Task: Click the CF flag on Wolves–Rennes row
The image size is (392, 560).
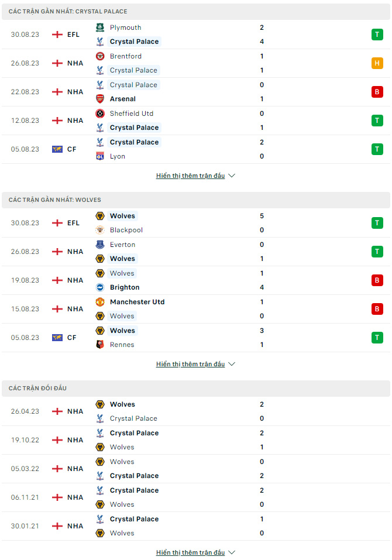Action: point(57,338)
